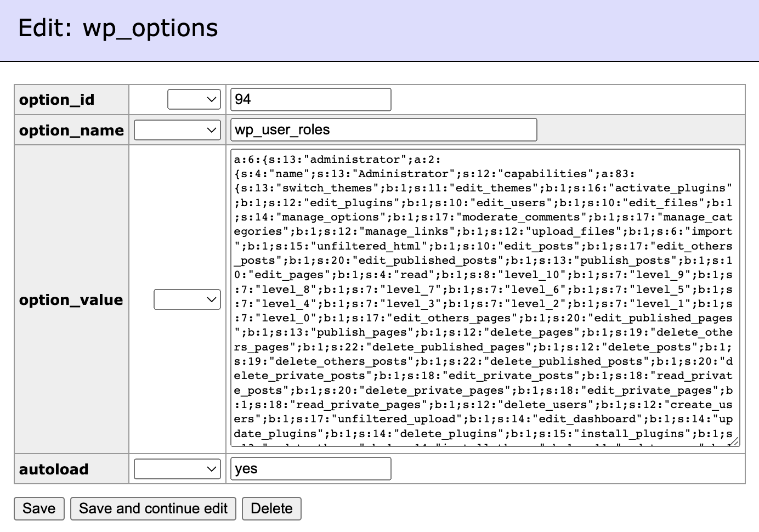Click the 'Edit: wp_options' page heading
Image resolution: width=759 pixels, height=532 pixels.
118,29
